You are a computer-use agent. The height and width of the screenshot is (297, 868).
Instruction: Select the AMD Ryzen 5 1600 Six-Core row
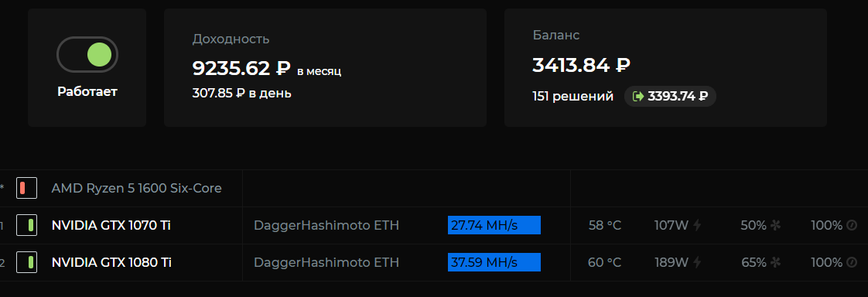[x=434, y=188]
